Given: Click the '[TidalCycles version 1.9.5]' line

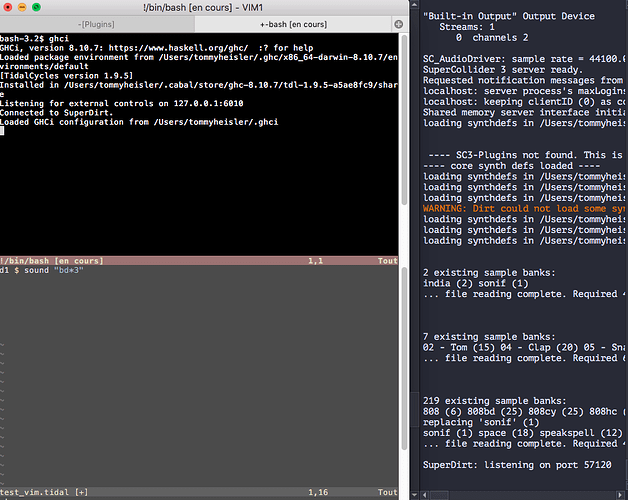Looking at the screenshot, I should pyautogui.click(x=66, y=76).
